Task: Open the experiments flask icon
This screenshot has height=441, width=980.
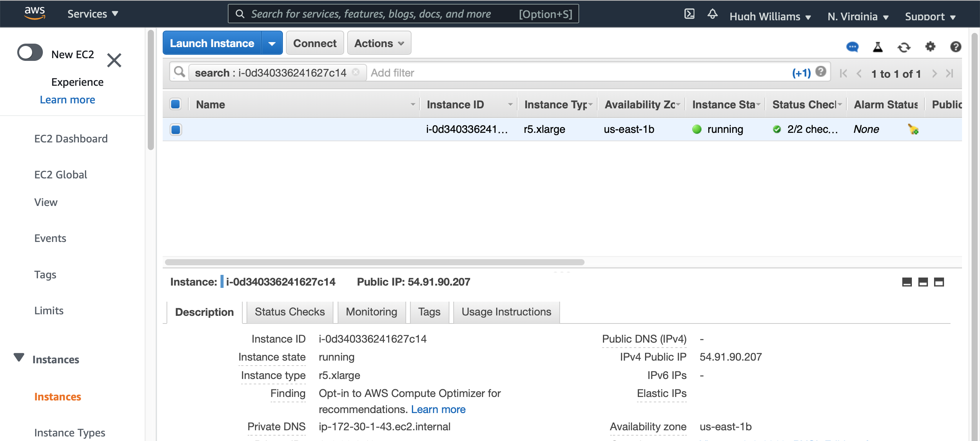Action: point(878,47)
